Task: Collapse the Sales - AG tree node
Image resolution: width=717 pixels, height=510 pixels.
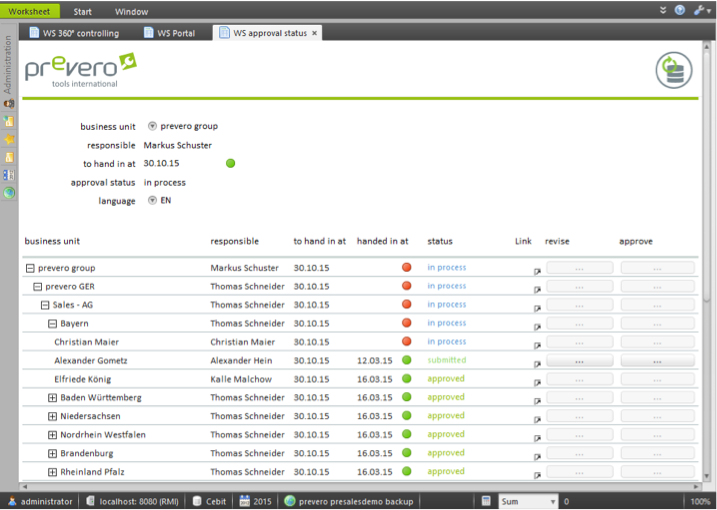Action: [x=45, y=305]
